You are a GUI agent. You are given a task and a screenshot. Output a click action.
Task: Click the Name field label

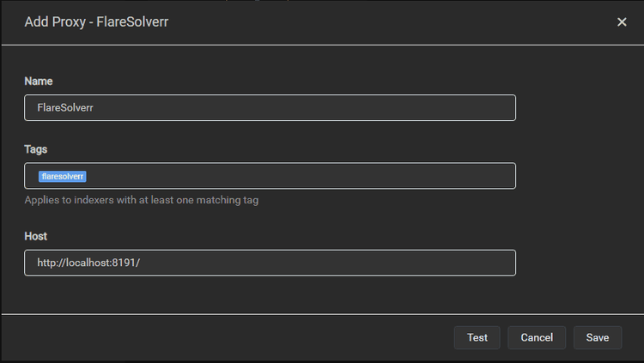tap(38, 81)
